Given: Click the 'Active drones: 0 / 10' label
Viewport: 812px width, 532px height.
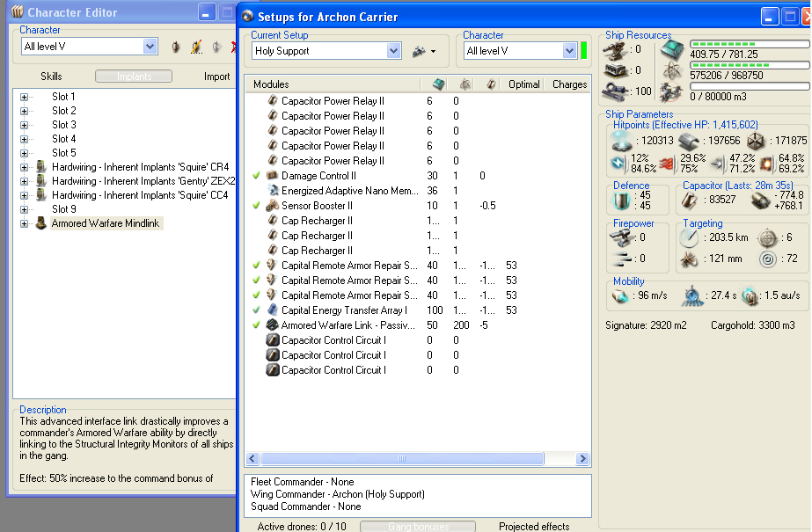Looking at the screenshot, I should [x=302, y=527].
